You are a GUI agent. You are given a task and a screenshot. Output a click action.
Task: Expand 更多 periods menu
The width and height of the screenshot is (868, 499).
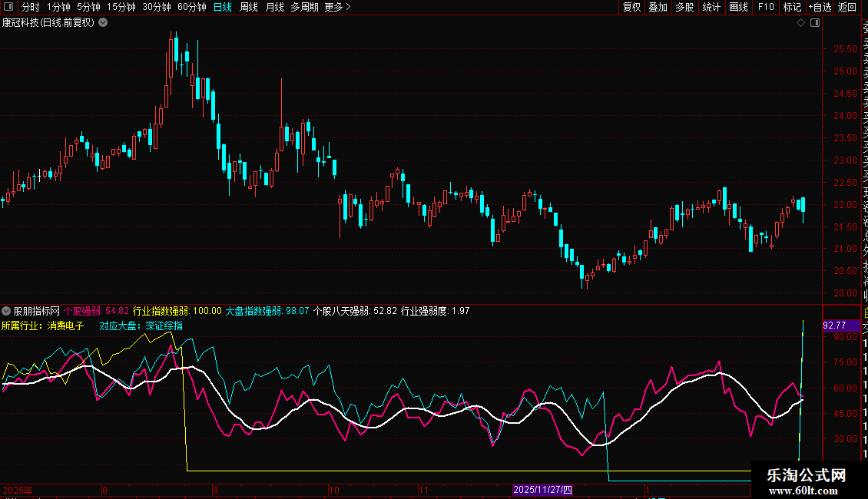pyautogui.click(x=337, y=7)
